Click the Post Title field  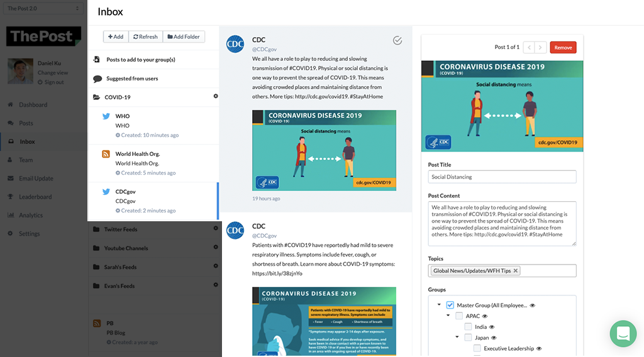(502, 177)
